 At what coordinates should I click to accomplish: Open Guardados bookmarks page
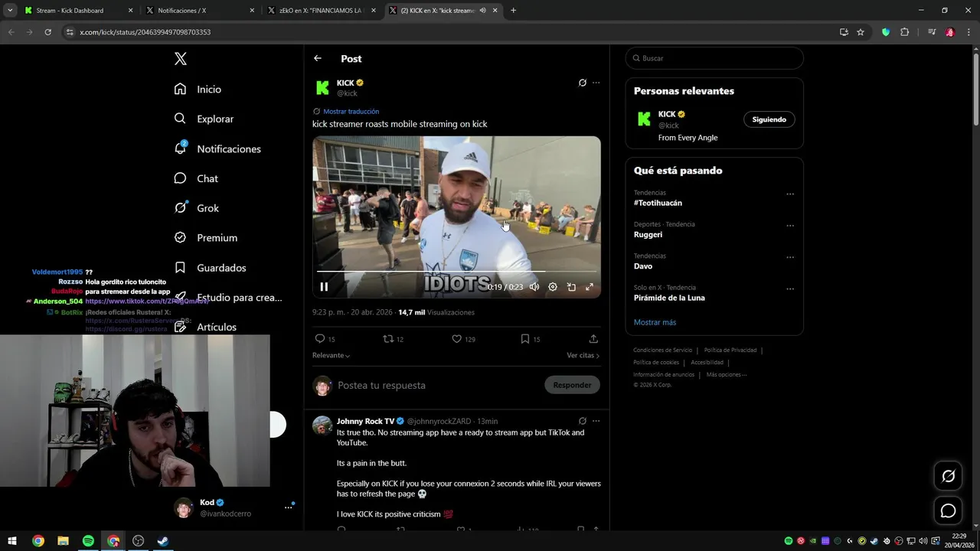click(x=210, y=268)
